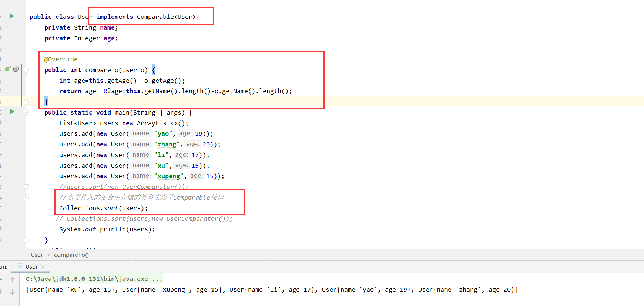The width and height of the screenshot is (644, 306).
Task: Click the @Override annotation
Action: (61, 59)
